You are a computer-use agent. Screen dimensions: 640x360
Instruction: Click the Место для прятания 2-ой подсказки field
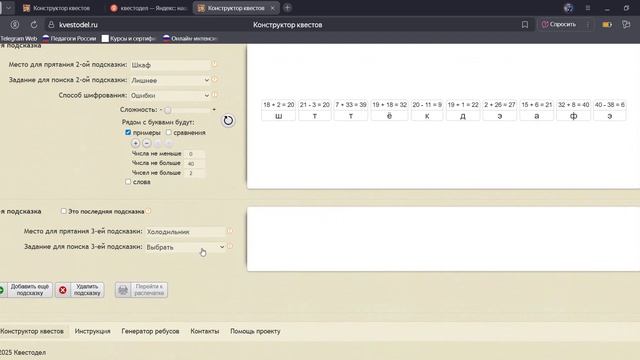[x=170, y=65]
